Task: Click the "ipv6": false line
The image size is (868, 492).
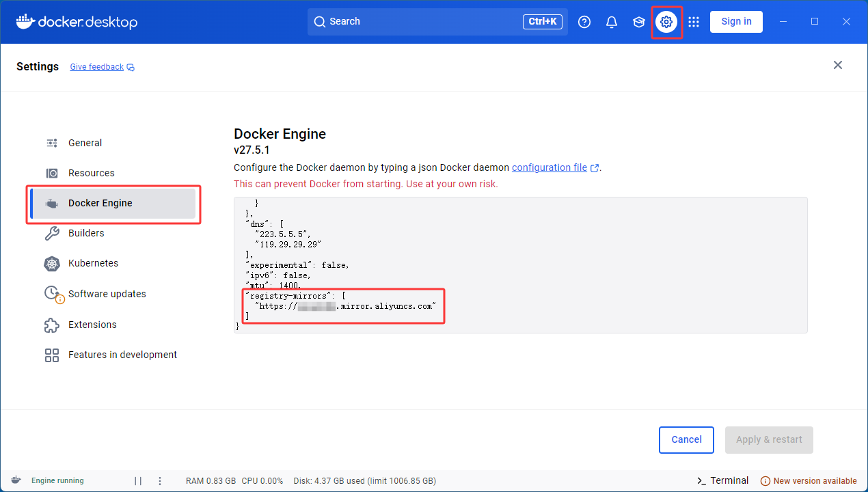Action: [x=278, y=275]
